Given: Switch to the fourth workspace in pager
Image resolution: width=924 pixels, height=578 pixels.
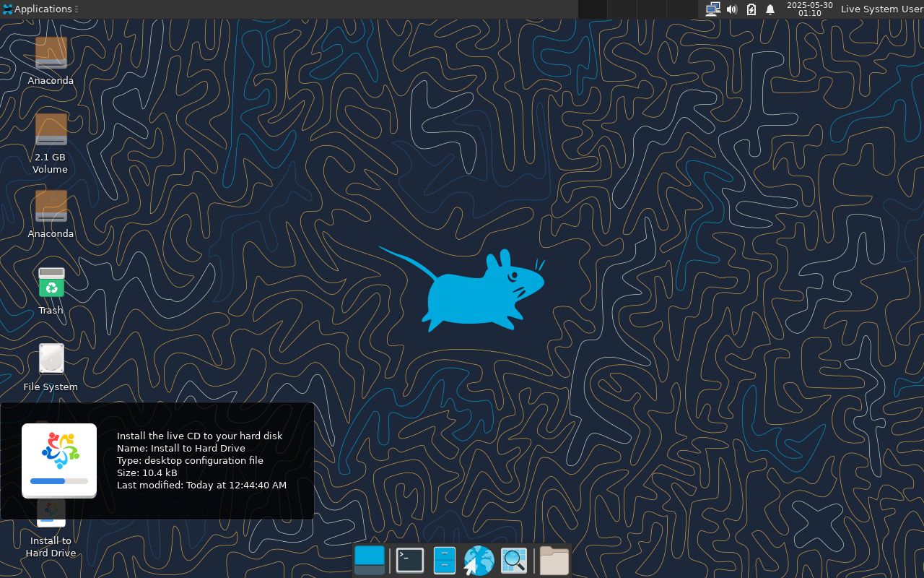Looking at the screenshot, I should [x=681, y=9].
